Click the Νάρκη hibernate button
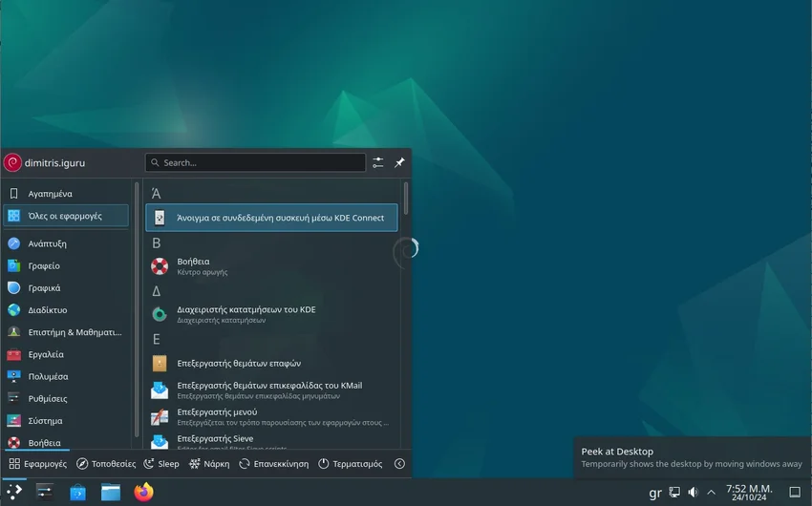The height and width of the screenshot is (506, 812). [210, 464]
